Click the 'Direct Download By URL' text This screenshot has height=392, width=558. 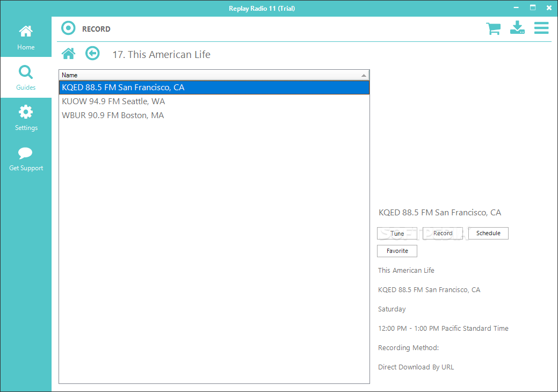[x=416, y=367]
